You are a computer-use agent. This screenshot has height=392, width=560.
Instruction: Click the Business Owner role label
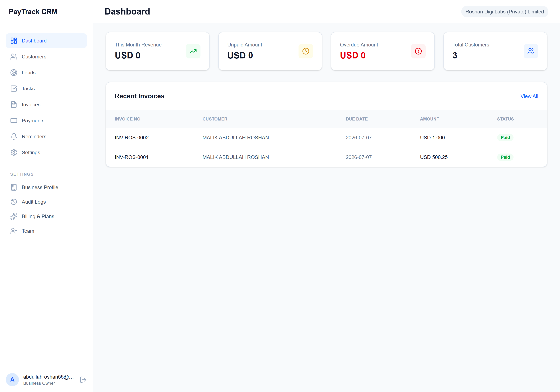coord(39,383)
